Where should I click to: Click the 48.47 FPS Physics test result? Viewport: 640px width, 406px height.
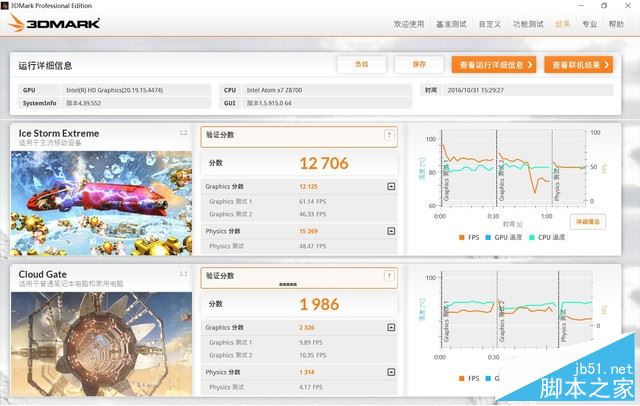point(312,246)
